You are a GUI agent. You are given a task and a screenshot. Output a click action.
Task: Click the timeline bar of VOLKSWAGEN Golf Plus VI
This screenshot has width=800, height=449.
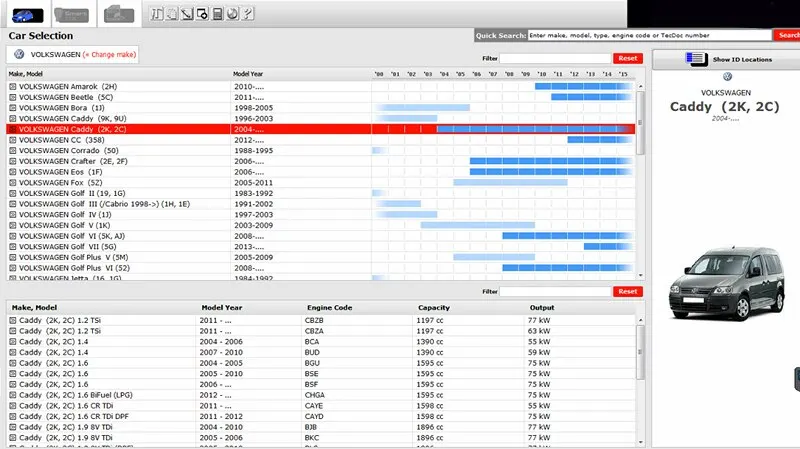(567, 268)
